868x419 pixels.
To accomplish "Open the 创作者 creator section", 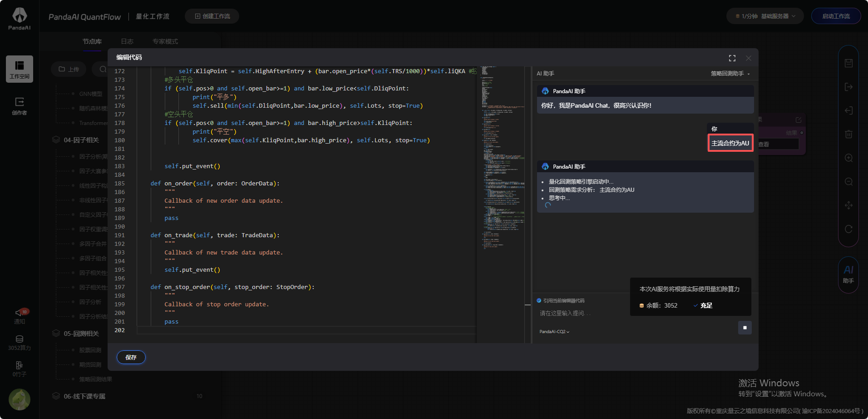I will [x=20, y=106].
